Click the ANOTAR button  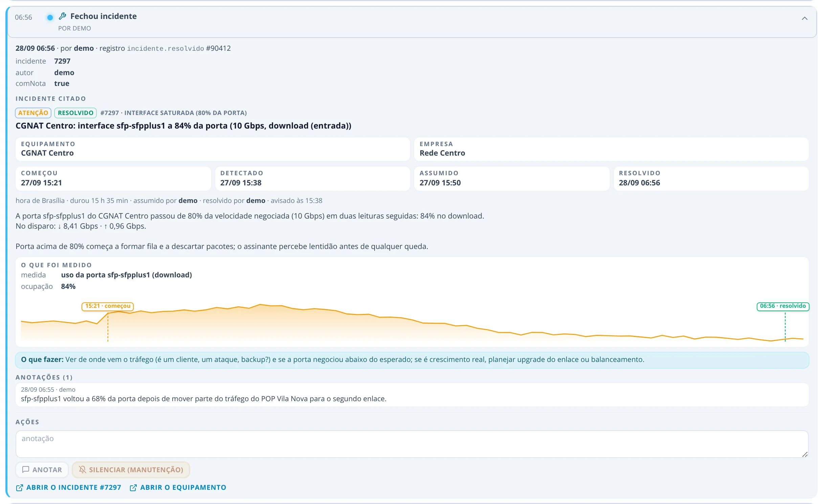coord(42,469)
